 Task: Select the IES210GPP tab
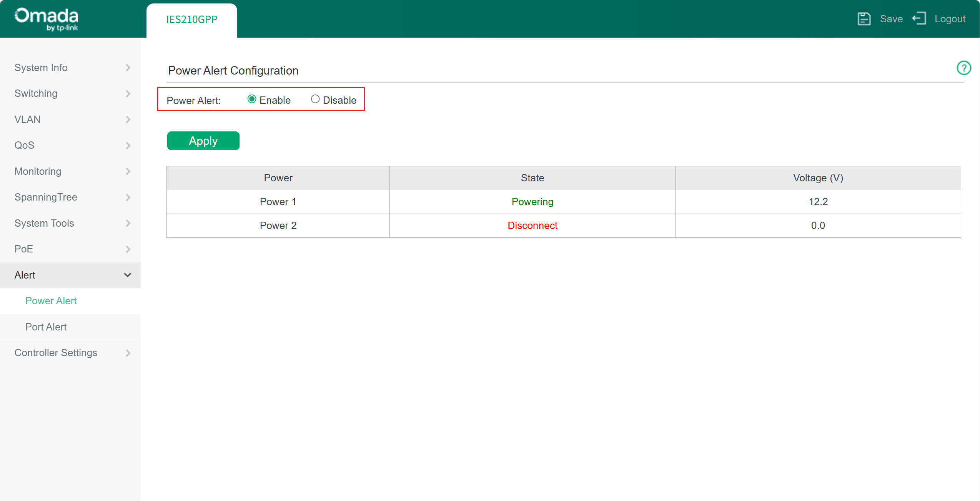[191, 19]
